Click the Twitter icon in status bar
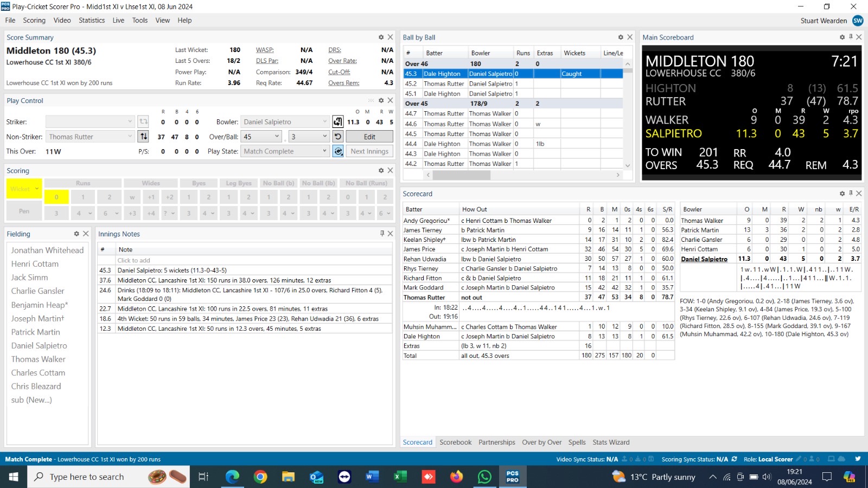 point(858,459)
